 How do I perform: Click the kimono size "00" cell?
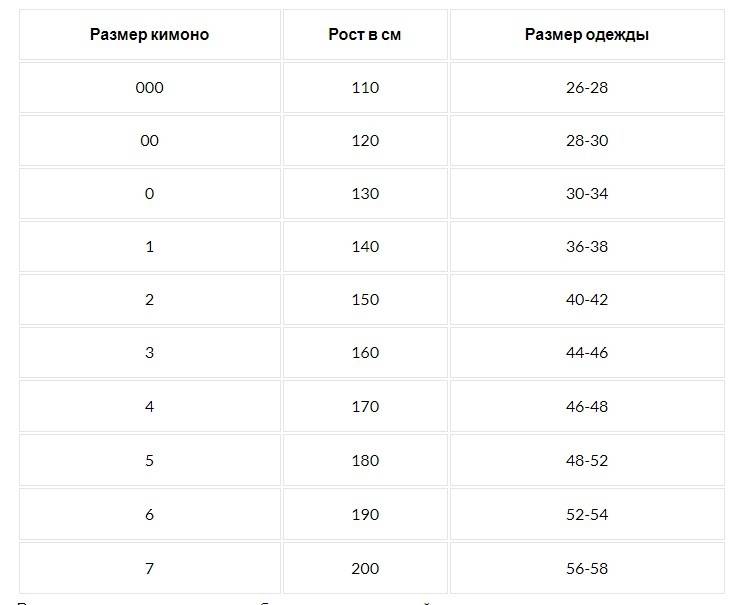coord(150,140)
